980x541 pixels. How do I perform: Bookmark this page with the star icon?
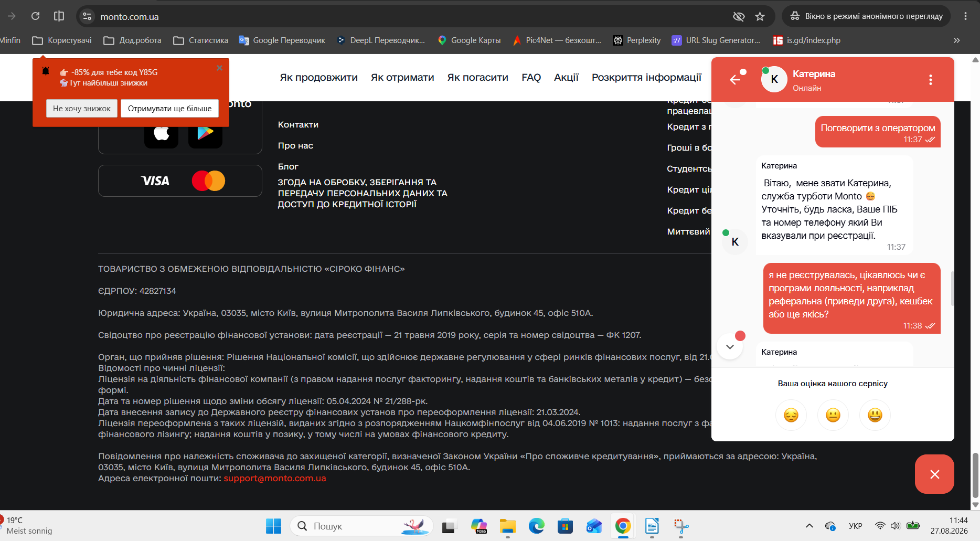point(760,16)
